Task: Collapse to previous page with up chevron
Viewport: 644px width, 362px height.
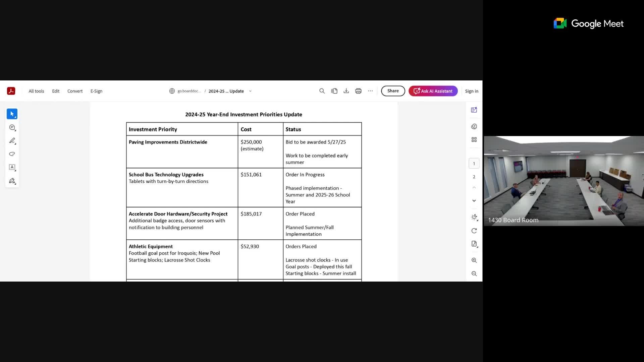Action: point(474,187)
